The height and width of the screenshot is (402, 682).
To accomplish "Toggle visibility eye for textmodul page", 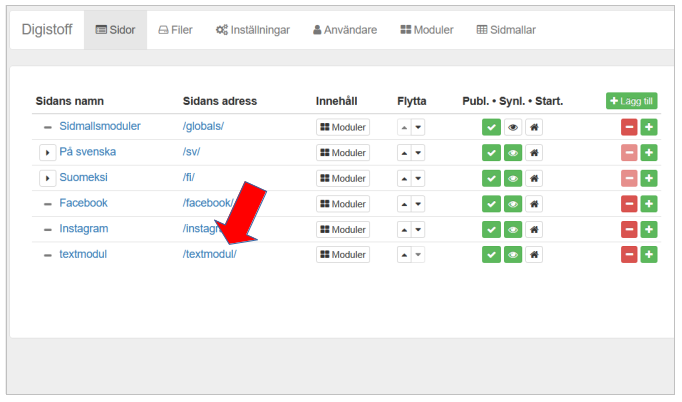I will click(x=513, y=255).
